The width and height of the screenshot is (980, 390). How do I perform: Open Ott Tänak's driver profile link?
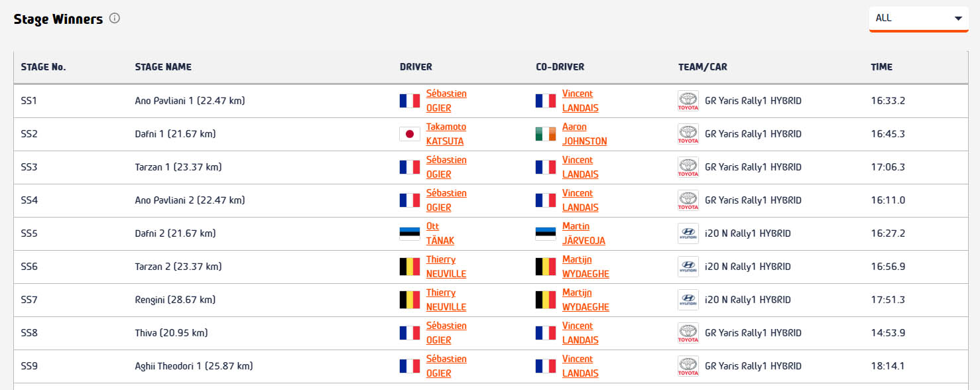440,233
